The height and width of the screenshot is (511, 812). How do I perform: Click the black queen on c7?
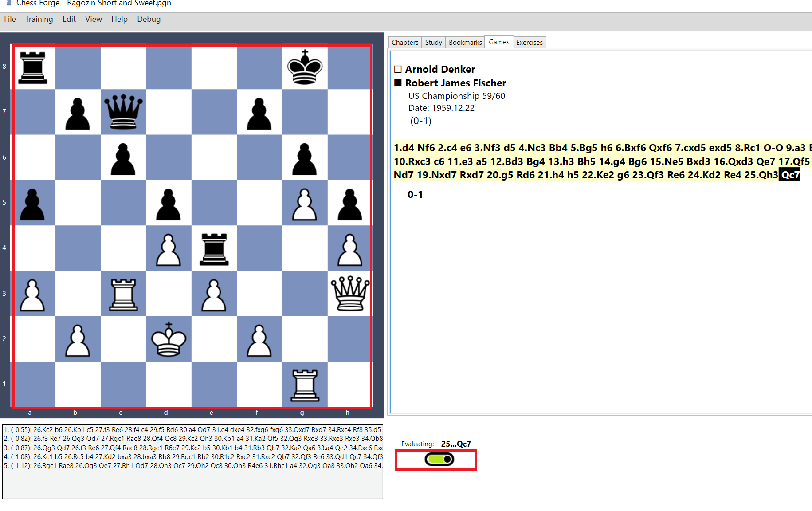click(123, 112)
